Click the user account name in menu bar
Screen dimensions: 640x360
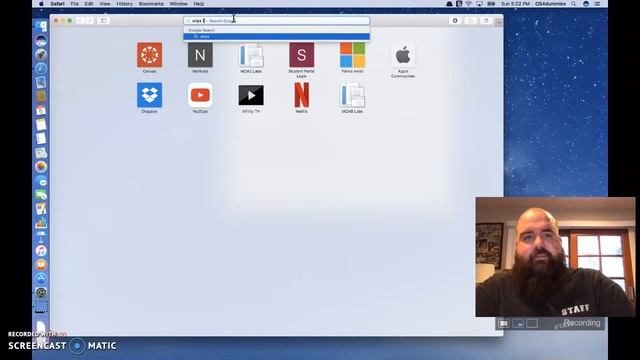click(551, 4)
